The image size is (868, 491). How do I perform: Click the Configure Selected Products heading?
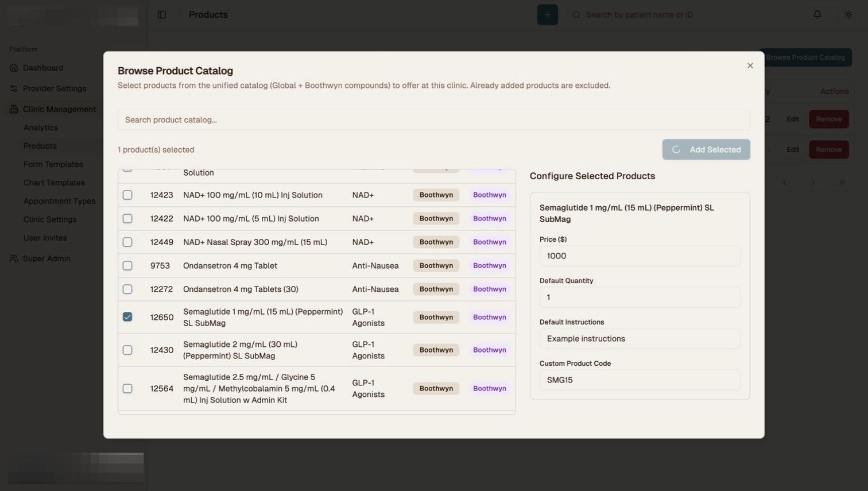[592, 176]
